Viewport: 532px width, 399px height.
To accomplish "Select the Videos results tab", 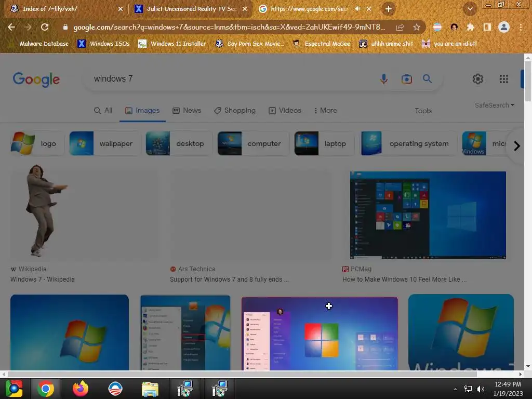I will 285,111.
